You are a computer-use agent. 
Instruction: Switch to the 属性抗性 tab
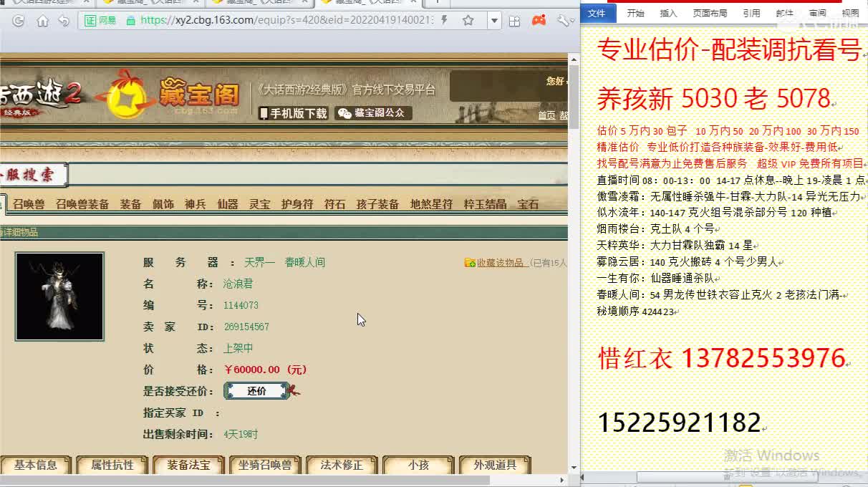[112, 465]
